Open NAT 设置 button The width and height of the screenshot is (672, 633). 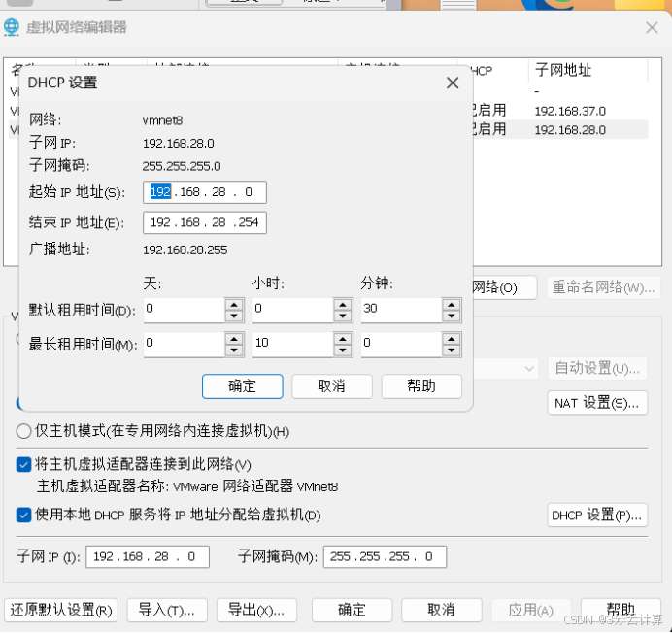pyautogui.click(x=597, y=403)
